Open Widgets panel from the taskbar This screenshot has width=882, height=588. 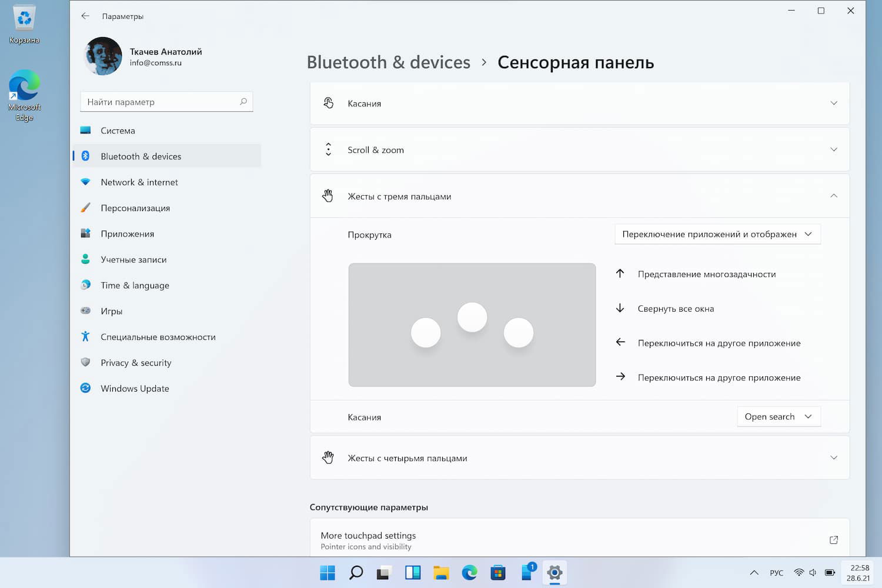coord(413,572)
